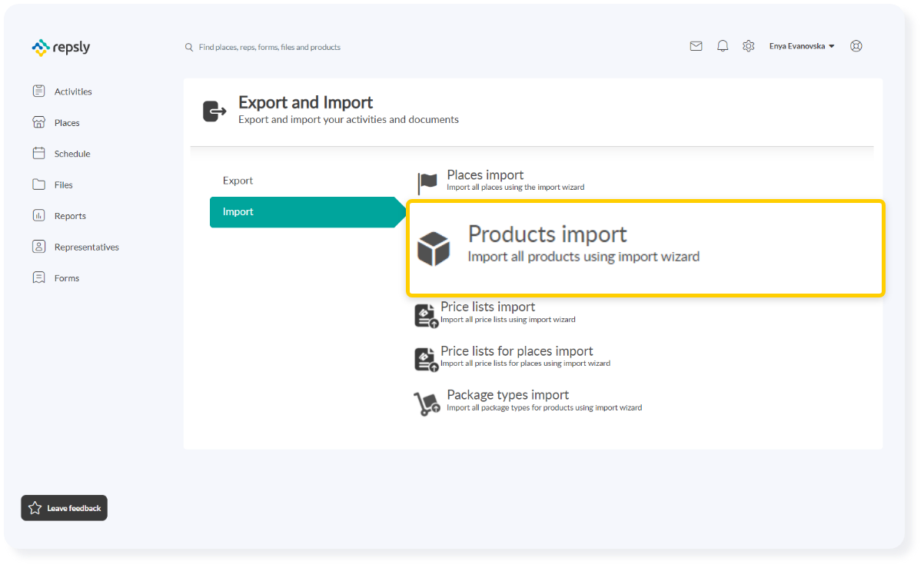Click the magnifying glass search icon
The image size is (924, 568).
point(189,48)
